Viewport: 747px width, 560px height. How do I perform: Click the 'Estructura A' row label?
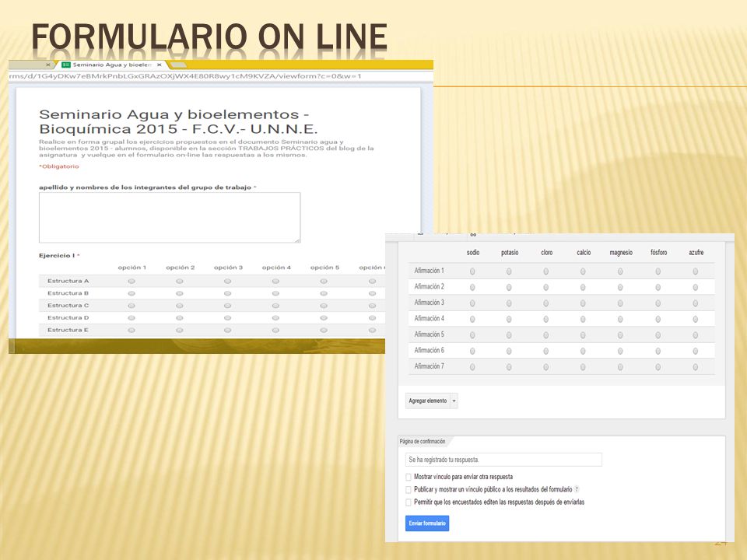coord(68,281)
